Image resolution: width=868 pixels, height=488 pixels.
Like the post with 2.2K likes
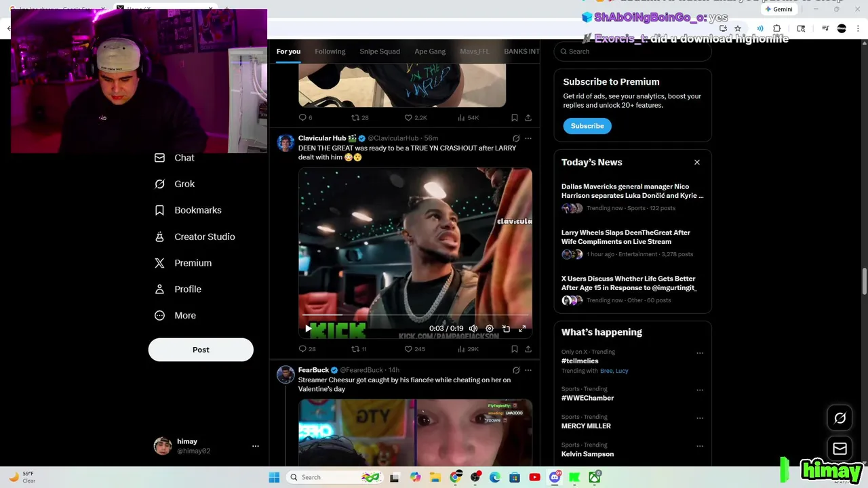point(415,117)
